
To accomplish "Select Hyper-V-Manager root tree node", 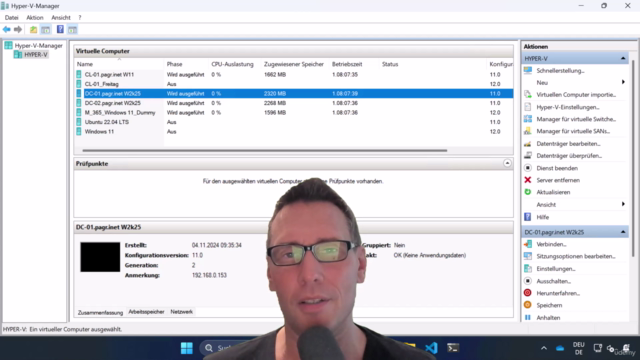I will click(x=38, y=46).
